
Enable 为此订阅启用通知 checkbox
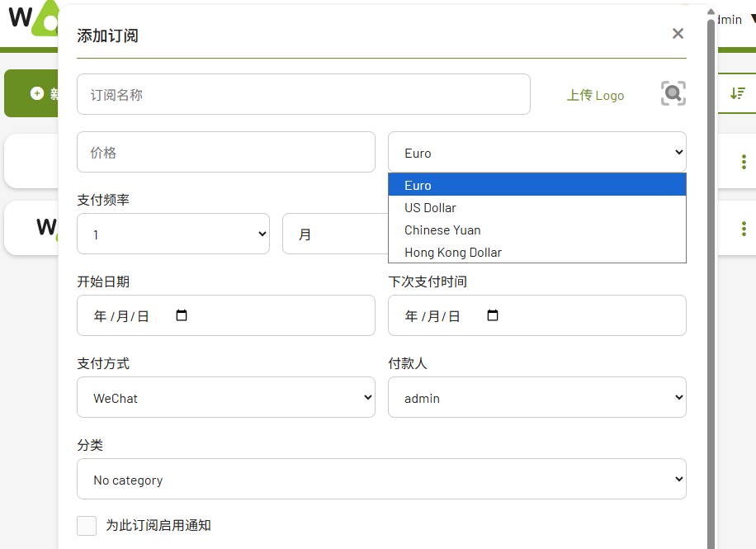click(87, 525)
